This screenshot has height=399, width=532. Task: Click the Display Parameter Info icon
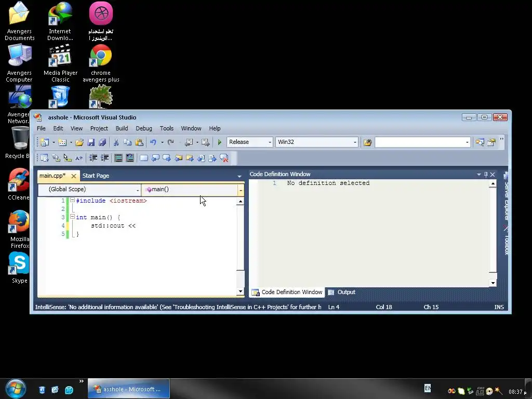56,158
